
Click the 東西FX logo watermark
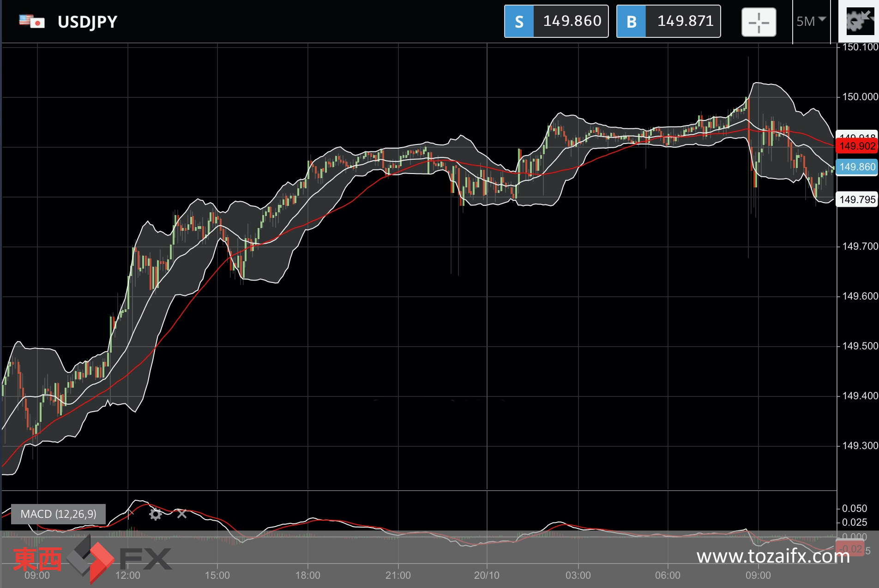point(92,558)
